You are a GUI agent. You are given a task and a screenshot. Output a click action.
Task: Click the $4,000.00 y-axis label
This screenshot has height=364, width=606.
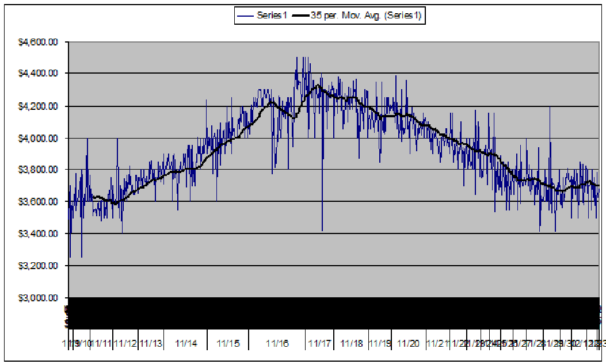(x=38, y=138)
